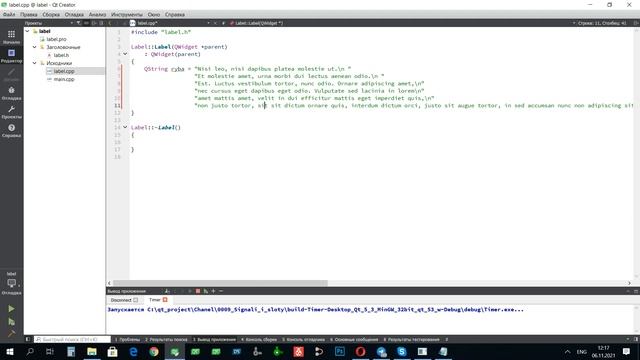Close the Timer output tab

165,300
